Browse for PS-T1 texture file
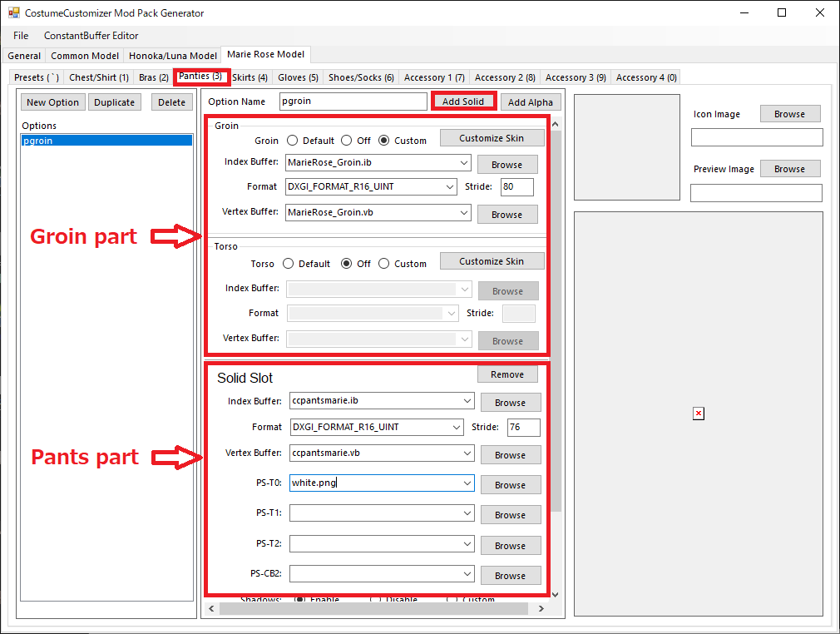The height and width of the screenshot is (634, 840). pos(510,515)
